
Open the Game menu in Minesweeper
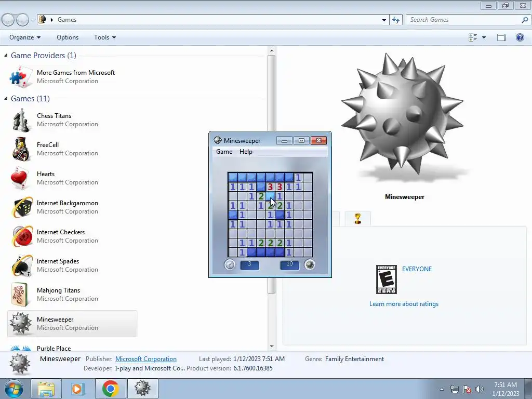224,152
